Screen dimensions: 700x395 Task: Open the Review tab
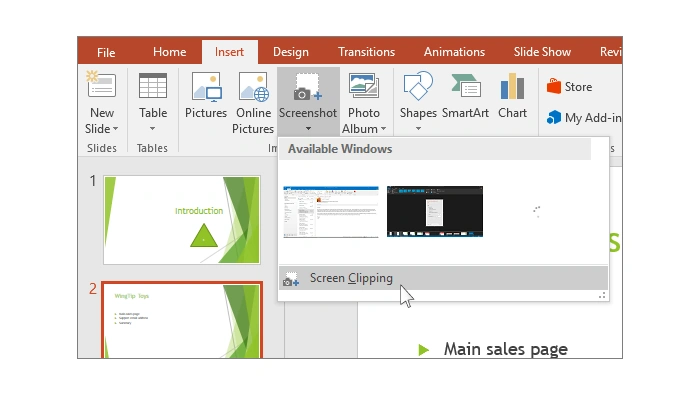click(610, 52)
